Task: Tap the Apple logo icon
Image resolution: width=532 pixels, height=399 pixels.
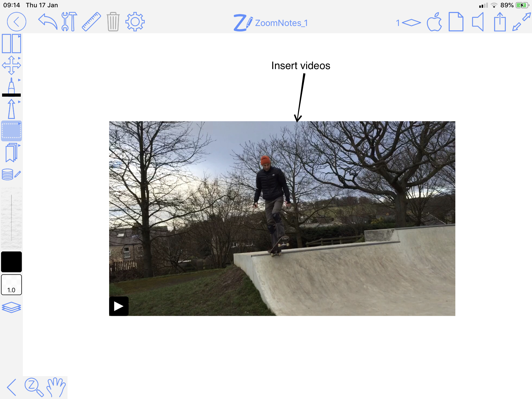Action: coord(434,22)
